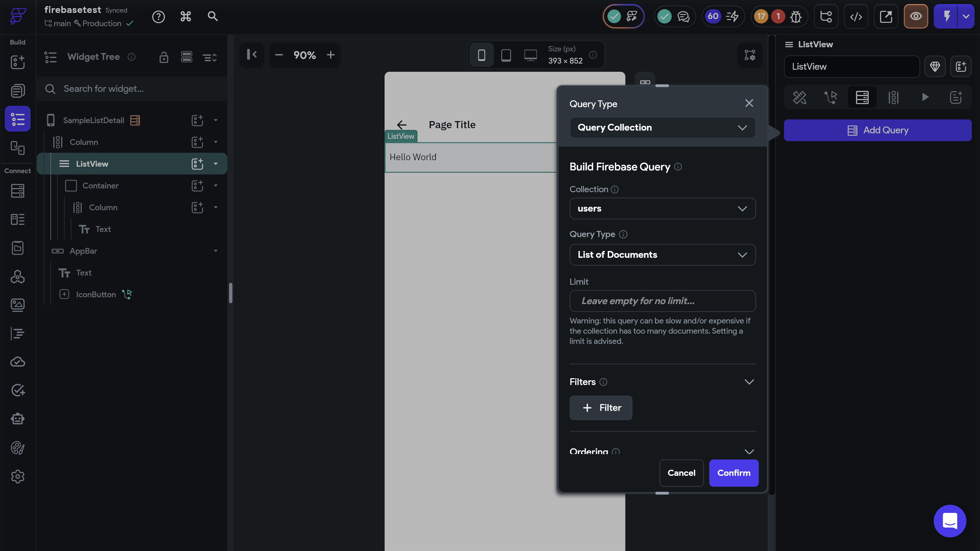The width and height of the screenshot is (980, 551).
Task: Collapse the Filters section chevron
Action: click(x=749, y=382)
